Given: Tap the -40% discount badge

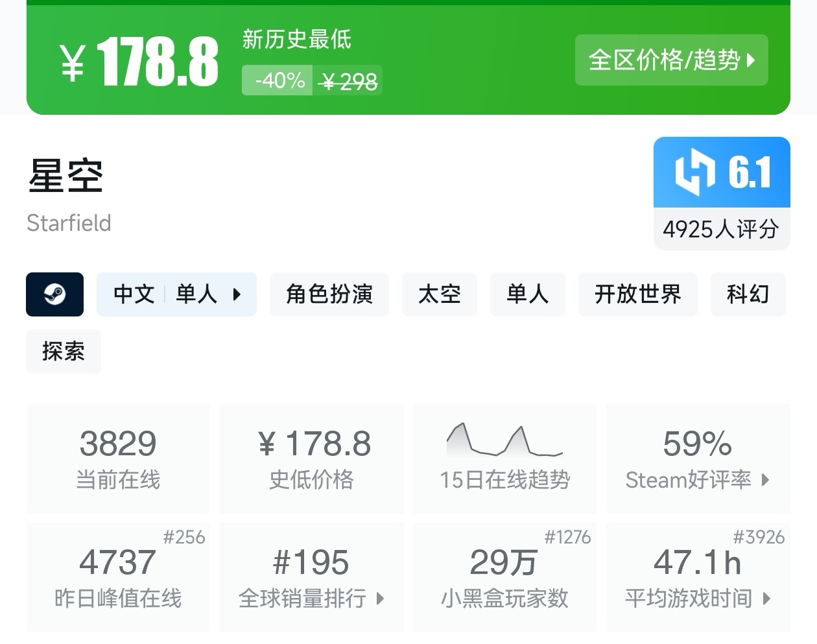Looking at the screenshot, I should [278, 80].
